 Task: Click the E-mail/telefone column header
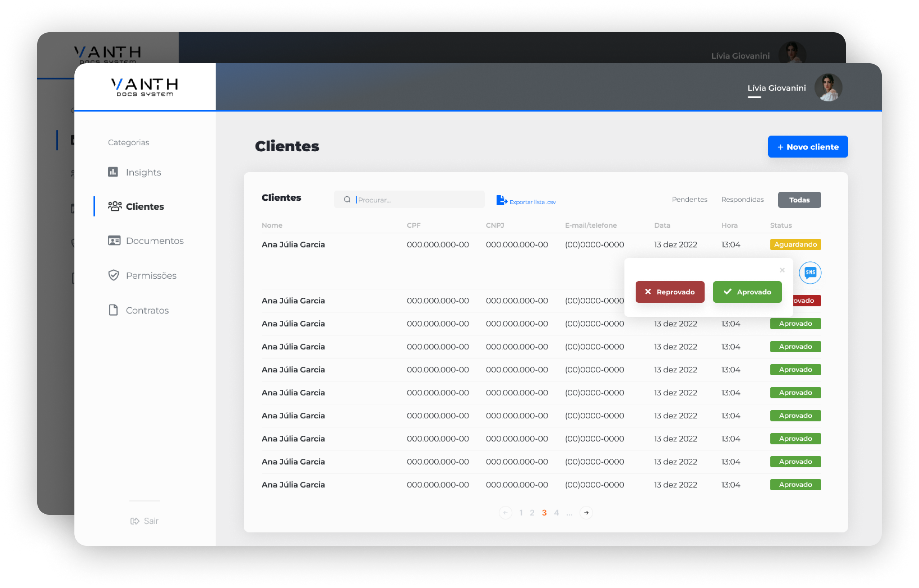coord(591,225)
